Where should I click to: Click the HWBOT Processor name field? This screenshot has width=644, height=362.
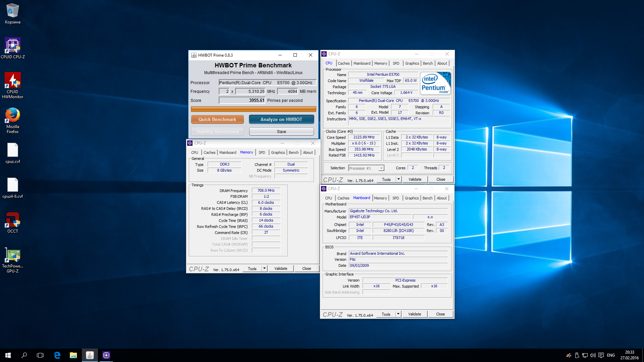tap(267, 82)
